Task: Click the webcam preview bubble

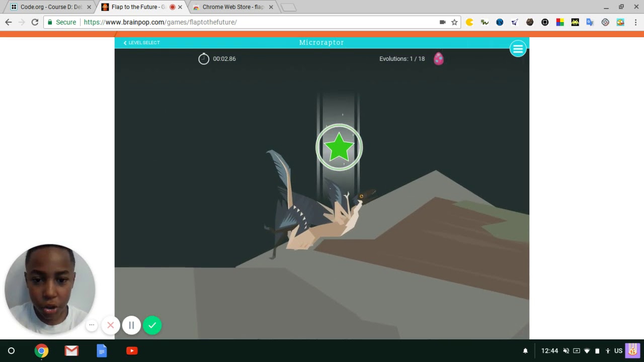Action: click(x=50, y=290)
